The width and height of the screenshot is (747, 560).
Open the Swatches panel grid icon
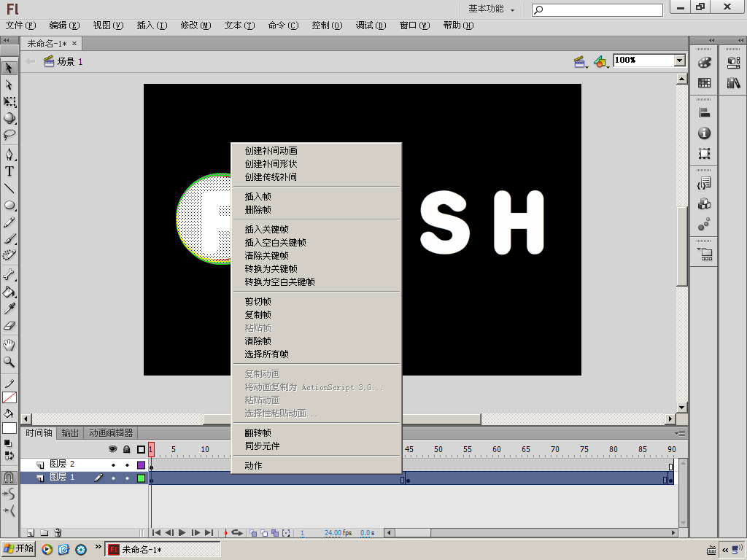point(704,83)
